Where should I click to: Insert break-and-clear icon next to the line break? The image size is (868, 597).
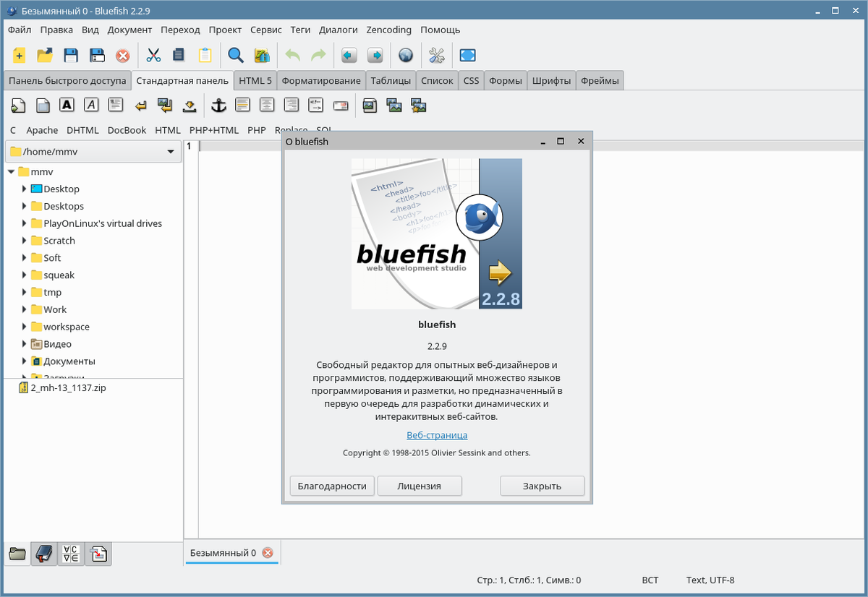coord(165,106)
